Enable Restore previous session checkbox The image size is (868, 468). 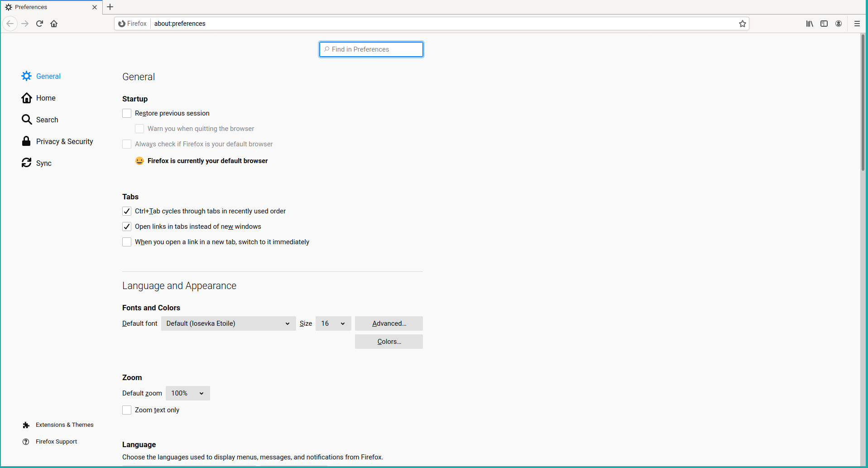pyautogui.click(x=127, y=113)
